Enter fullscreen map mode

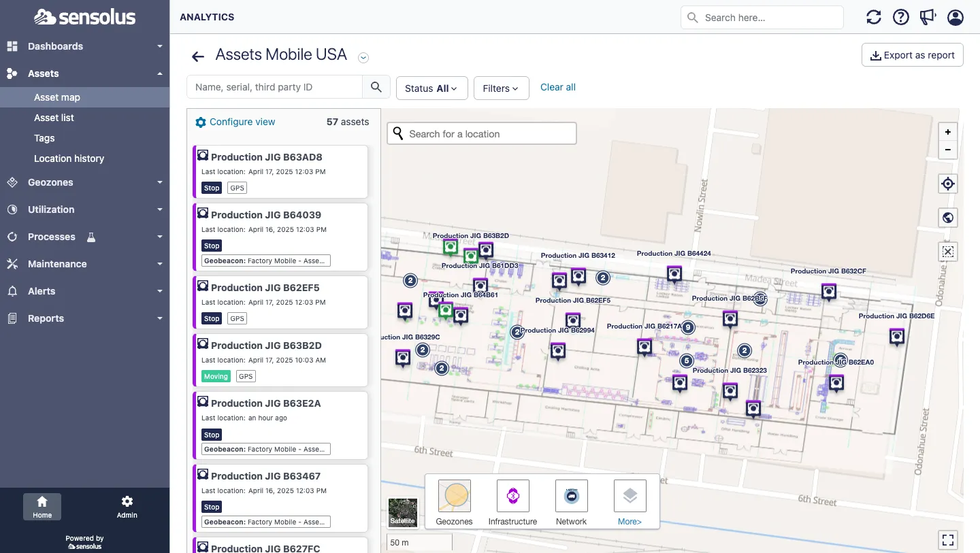(x=948, y=540)
